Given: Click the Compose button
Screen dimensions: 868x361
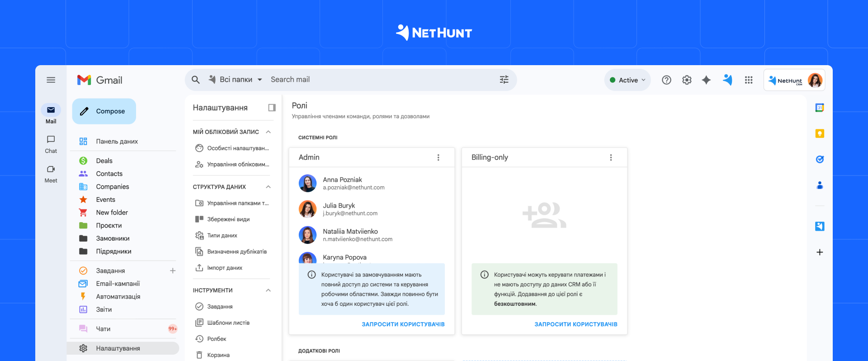Looking at the screenshot, I should 104,111.
